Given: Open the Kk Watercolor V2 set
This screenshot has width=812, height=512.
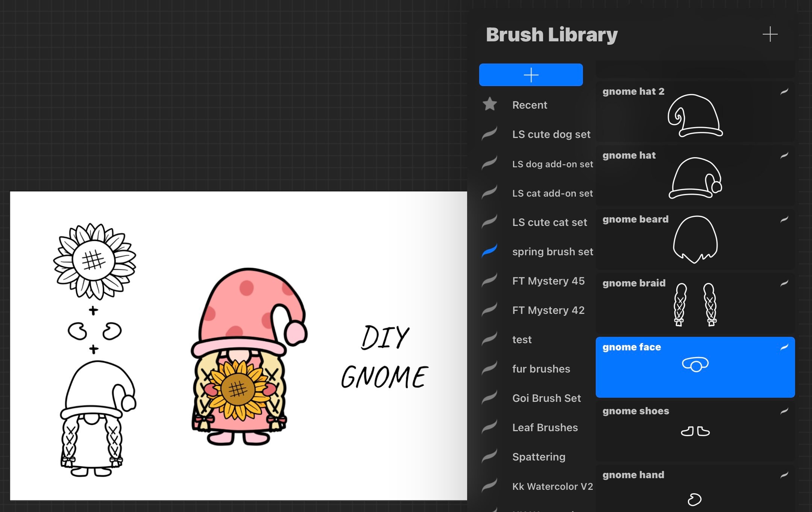Looking at the screenshot, I should point(537,486).
